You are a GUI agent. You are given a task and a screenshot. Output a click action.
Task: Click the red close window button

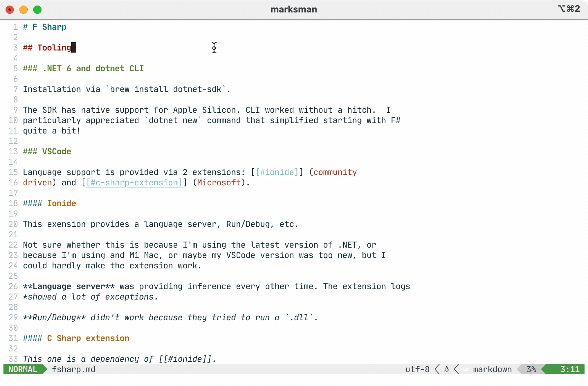(x=10, y=10)
